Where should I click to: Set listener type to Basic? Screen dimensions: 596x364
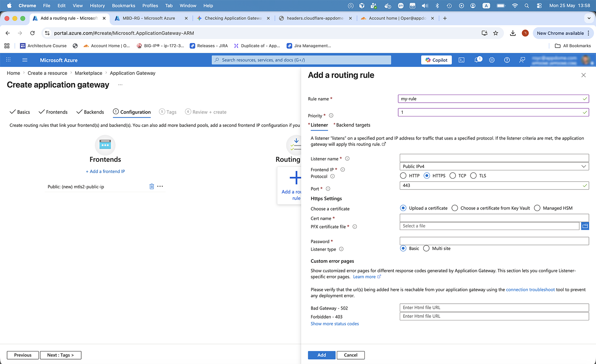tap(403, 248)
